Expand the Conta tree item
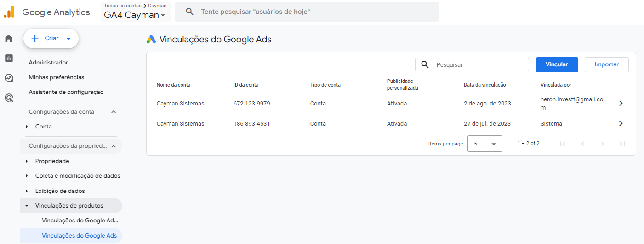 27,127
